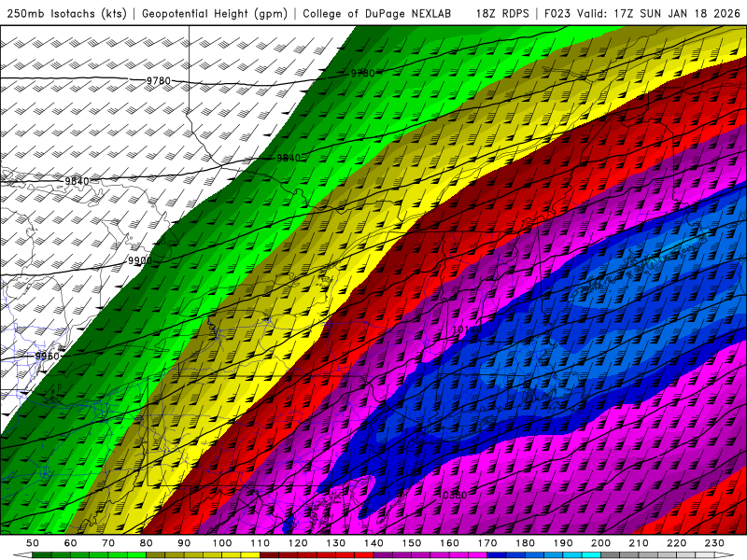Click the 60 value on the color scale
Screen dimensions: 747x560
pyautogui.click(x=70, y=543)
